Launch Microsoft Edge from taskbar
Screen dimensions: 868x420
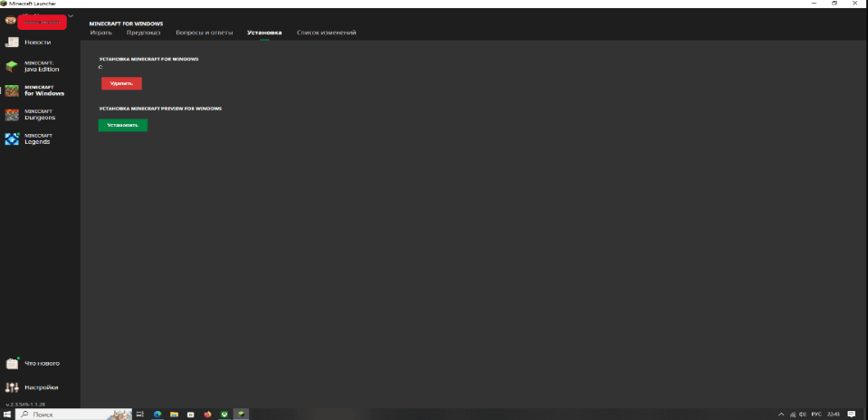click(157, 414)
